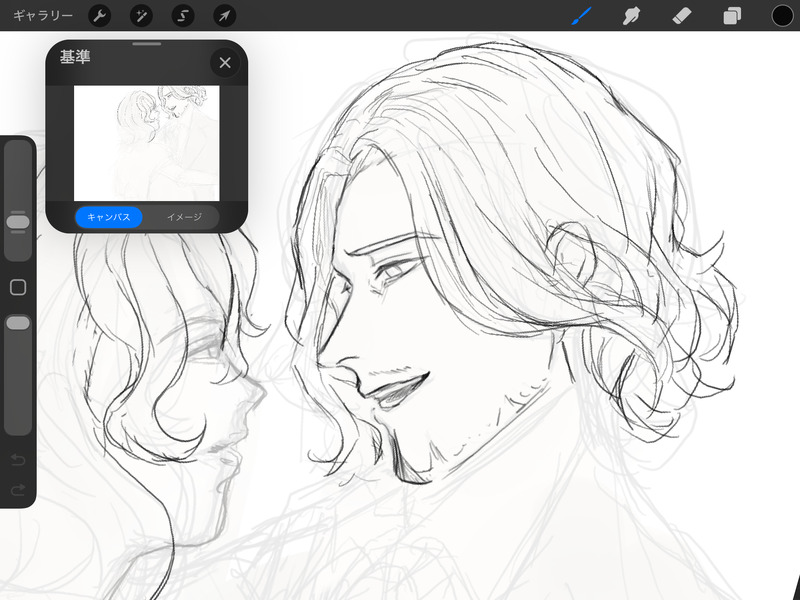Switch reference to キャンバス tab
800x600 pixels.
click(109, 217)
